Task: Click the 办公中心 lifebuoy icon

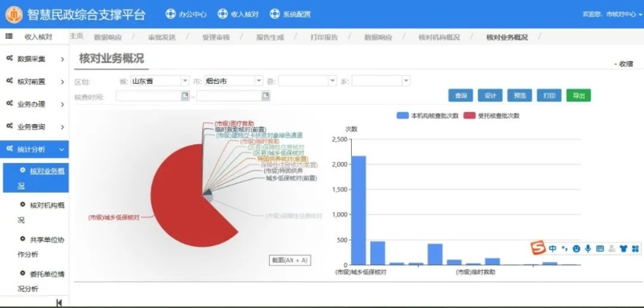Action: (171, 14)
